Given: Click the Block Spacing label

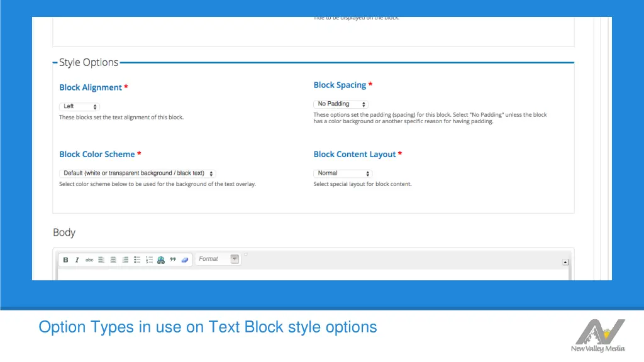Looking at the screenshot, I should [x=340, y=85].
